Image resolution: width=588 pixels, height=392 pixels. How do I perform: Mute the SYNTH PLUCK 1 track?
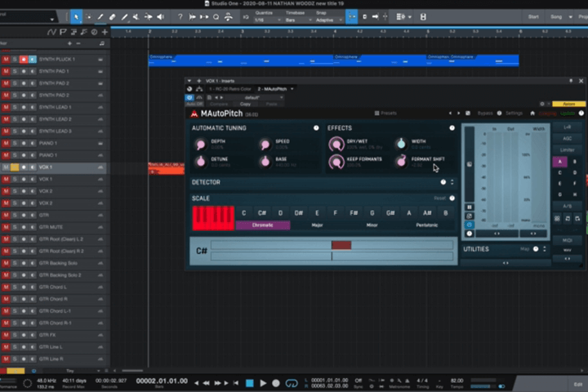(x=6, y=60)
